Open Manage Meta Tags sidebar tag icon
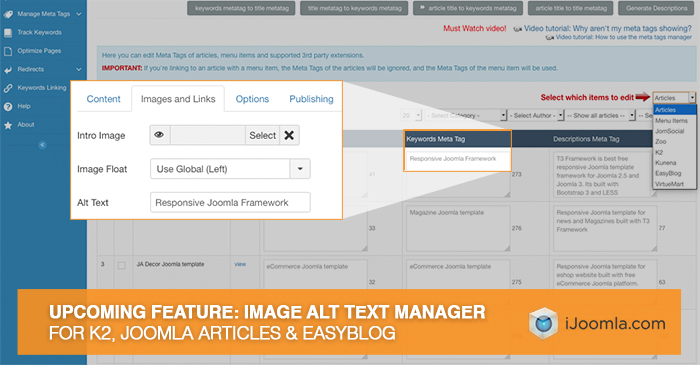 (8, 14)
